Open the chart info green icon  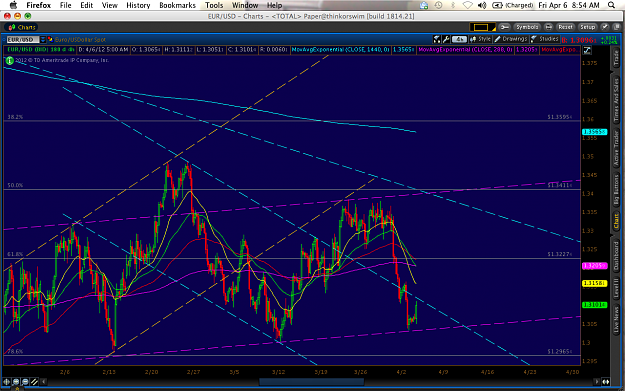pyautogui.click(x=9, y=61)
